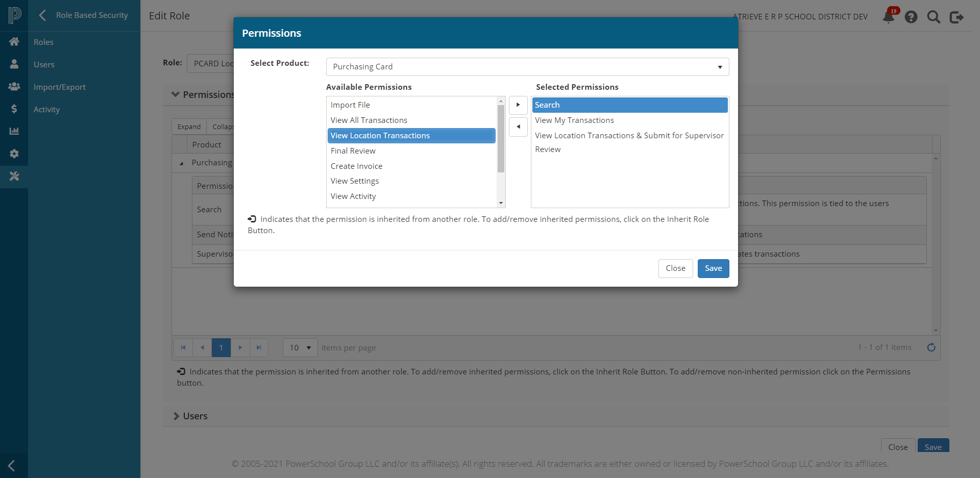Click the help question mark icon

(912, 16)
